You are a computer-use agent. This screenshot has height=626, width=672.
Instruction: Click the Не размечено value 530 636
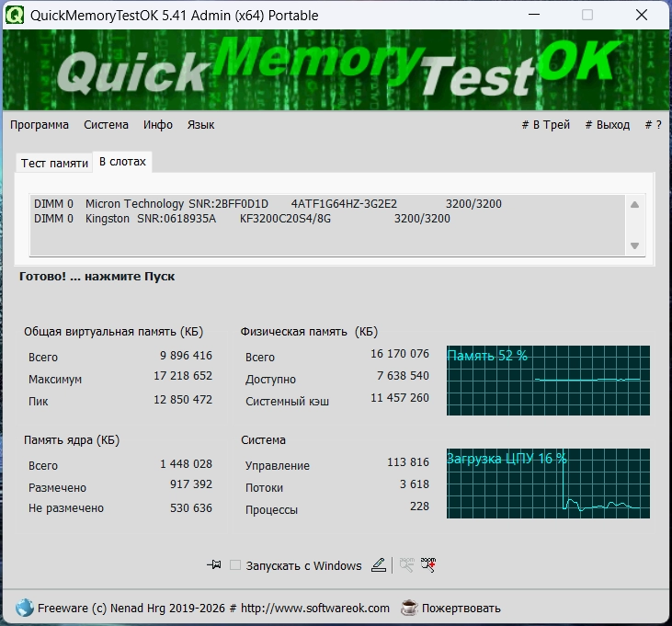(x=191, y=507)
